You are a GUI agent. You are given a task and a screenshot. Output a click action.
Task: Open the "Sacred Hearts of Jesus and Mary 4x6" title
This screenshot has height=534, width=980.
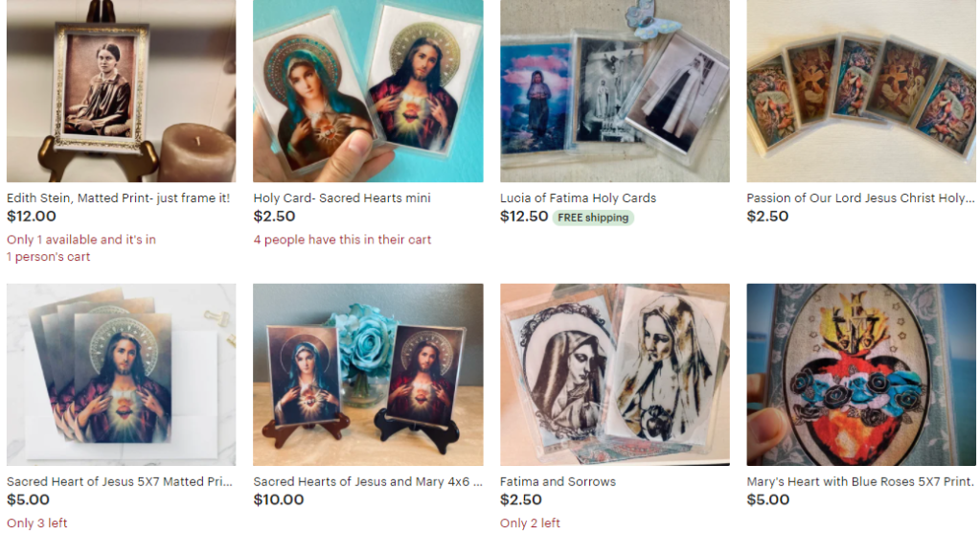(368, 481)
